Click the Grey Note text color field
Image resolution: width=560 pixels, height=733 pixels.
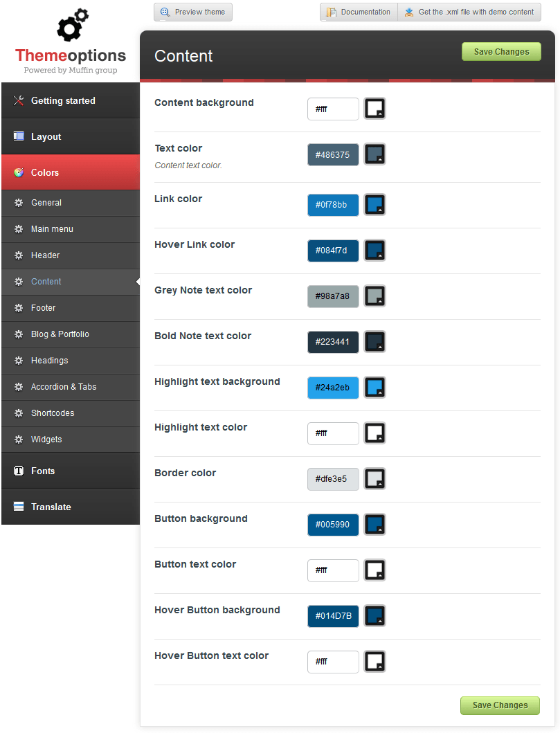333,296
